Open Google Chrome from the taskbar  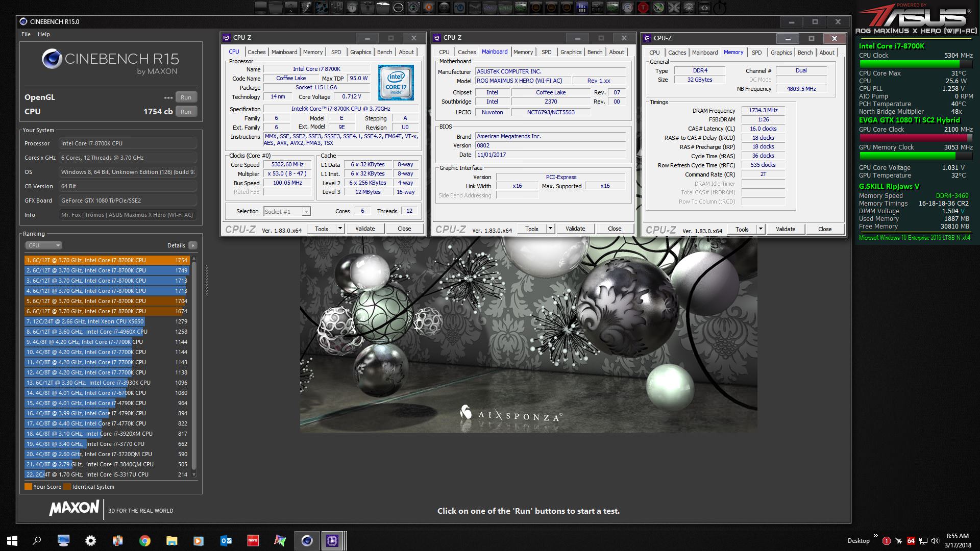click(145, 541)
